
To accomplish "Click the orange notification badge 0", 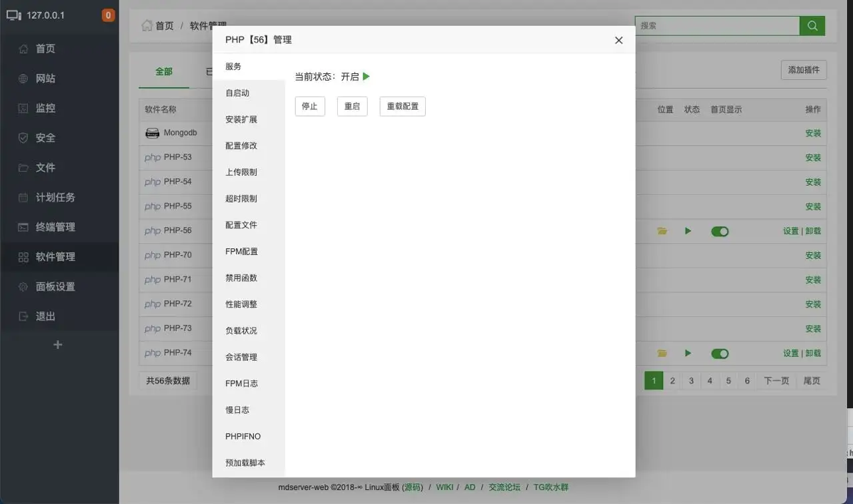I will tap(108, 15).
